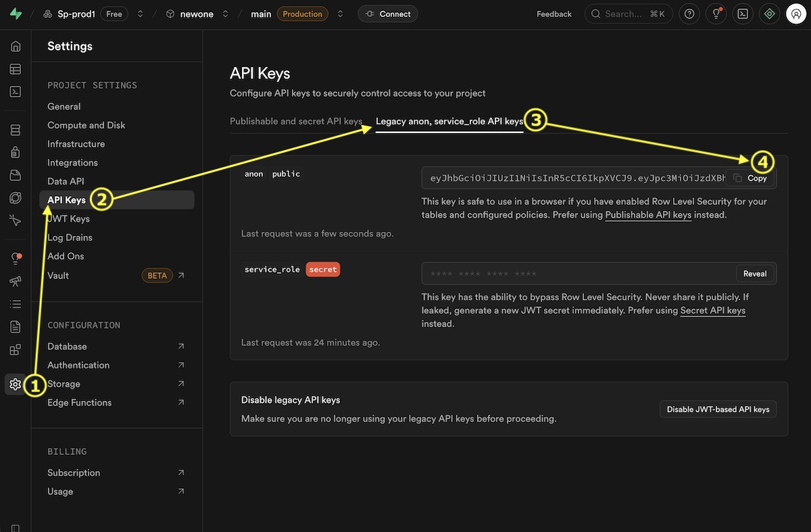811x532 pixels.
Task: Open the Realtime cursor icon in sidebar
Action: (16, 220)
